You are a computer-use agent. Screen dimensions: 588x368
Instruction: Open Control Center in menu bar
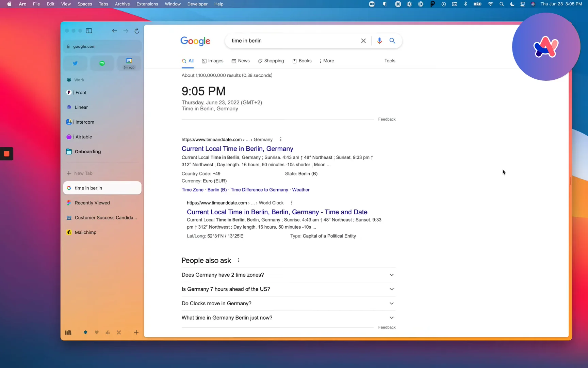tap(523, 4)
